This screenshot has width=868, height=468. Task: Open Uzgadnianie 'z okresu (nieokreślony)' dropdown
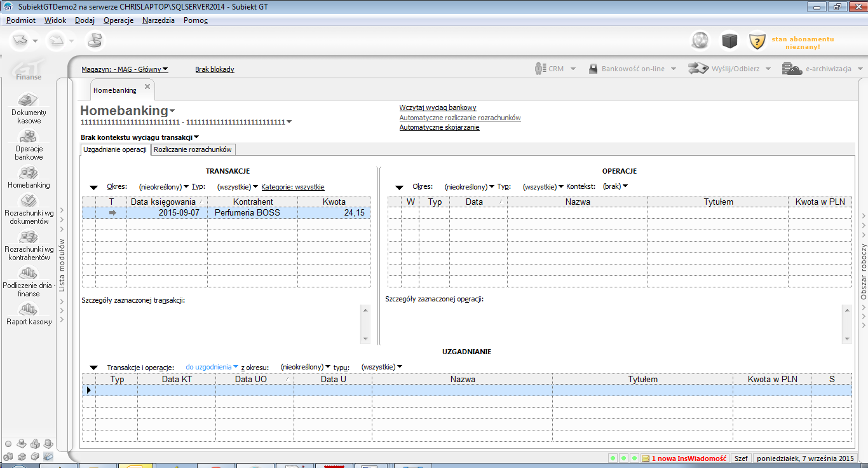click(306, 368)
